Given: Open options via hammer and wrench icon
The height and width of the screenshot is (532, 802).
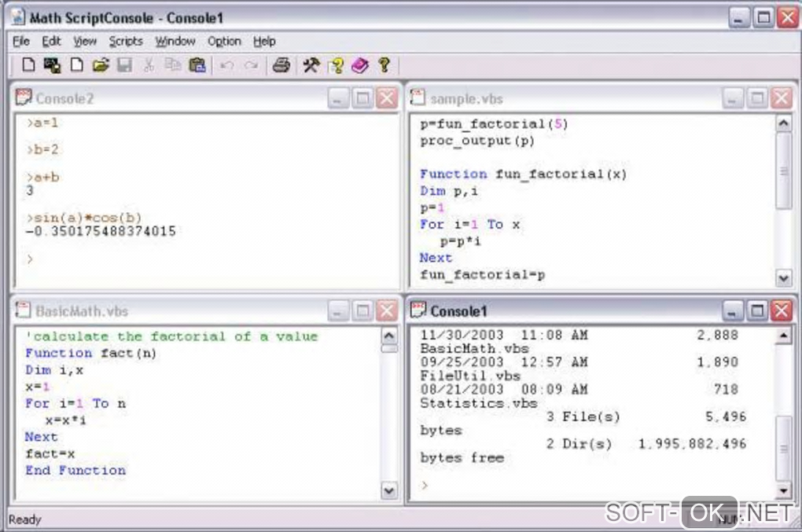Looking at the screenshot, I should [311, 65].
